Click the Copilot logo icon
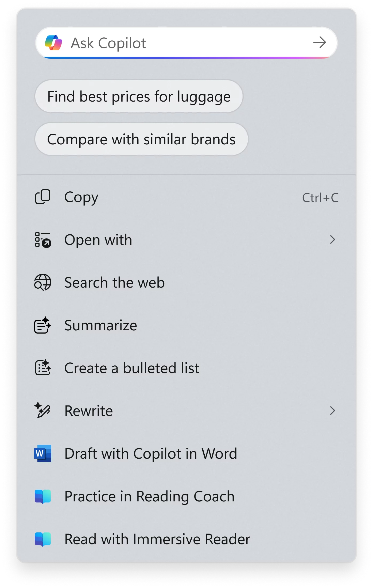The image size is (373, 588). point(53,43)
